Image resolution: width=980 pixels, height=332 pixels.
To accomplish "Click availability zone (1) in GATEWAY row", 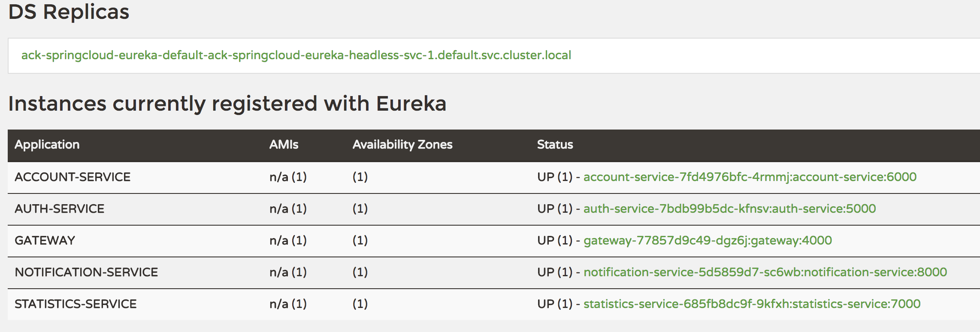I will click(x=360, y=241).
